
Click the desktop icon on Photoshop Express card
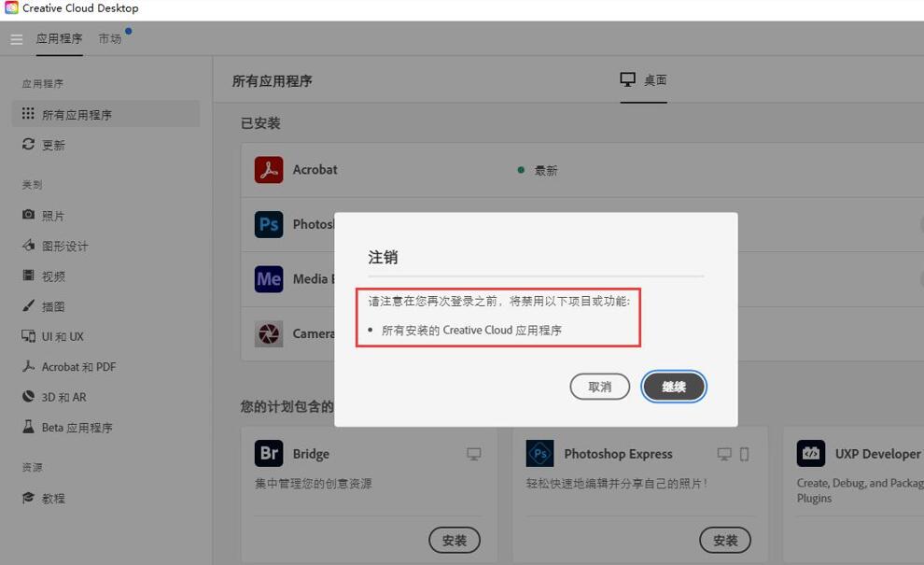[x=724, y=454]
